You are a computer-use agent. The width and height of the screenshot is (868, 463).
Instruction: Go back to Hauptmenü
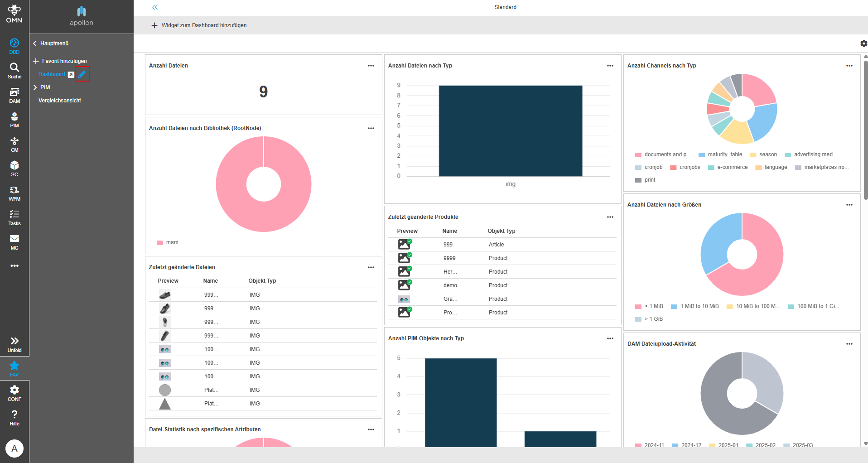pos(51,43)
